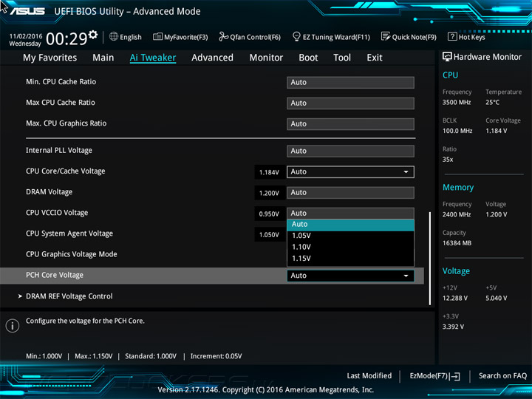Viewport: 532px width, 399px height.
Task: Switch to My Favorites tab
Action: click(x=50, y=58)
